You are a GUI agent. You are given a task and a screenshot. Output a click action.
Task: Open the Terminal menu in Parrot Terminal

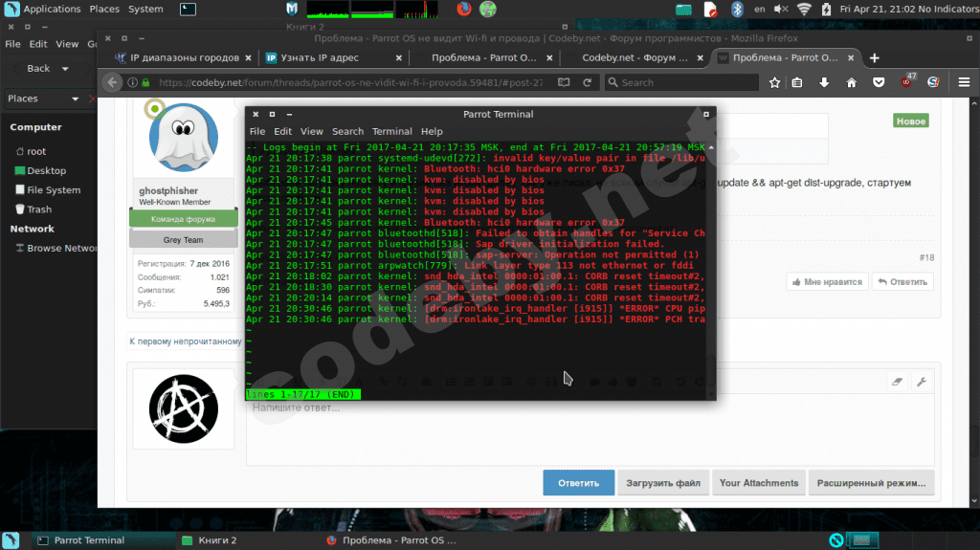391,131
